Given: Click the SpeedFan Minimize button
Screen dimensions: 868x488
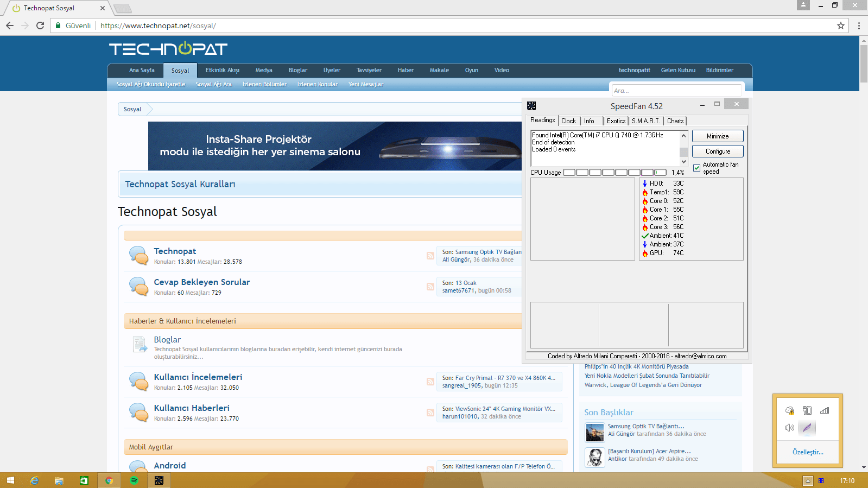Looking at the screenshot, I should click(x=718, y=136).
